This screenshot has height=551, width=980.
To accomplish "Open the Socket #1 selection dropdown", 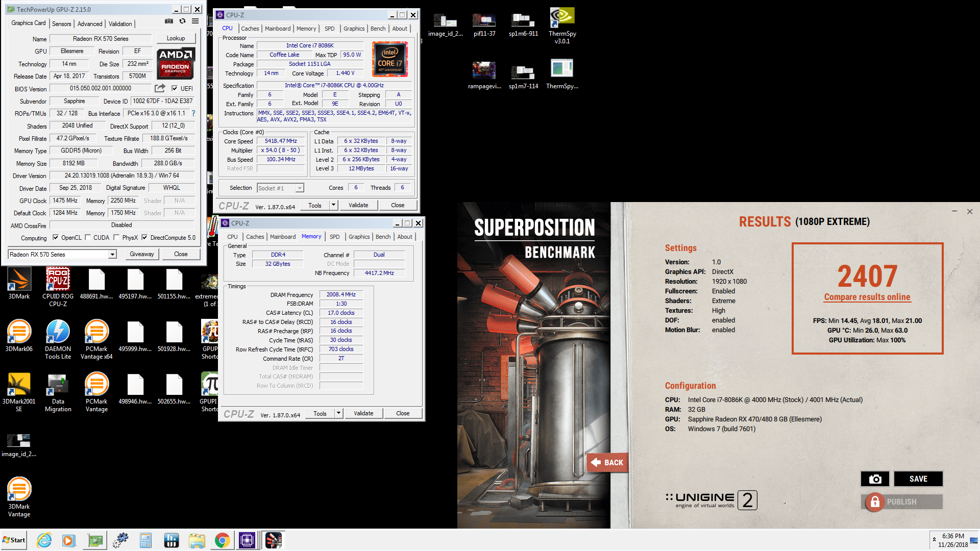I will [300, 188].
